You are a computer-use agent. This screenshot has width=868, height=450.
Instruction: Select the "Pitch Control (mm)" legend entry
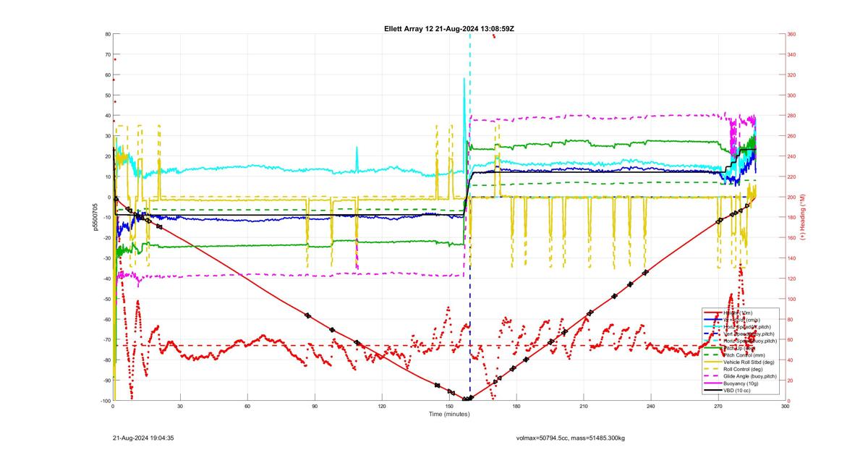(744, 355)
